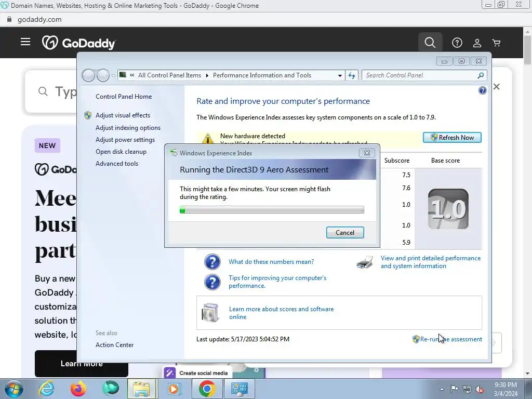This screenshot has width=532, height=399.
Task: Open Action Center link under See also
Action: pos(114,345)
